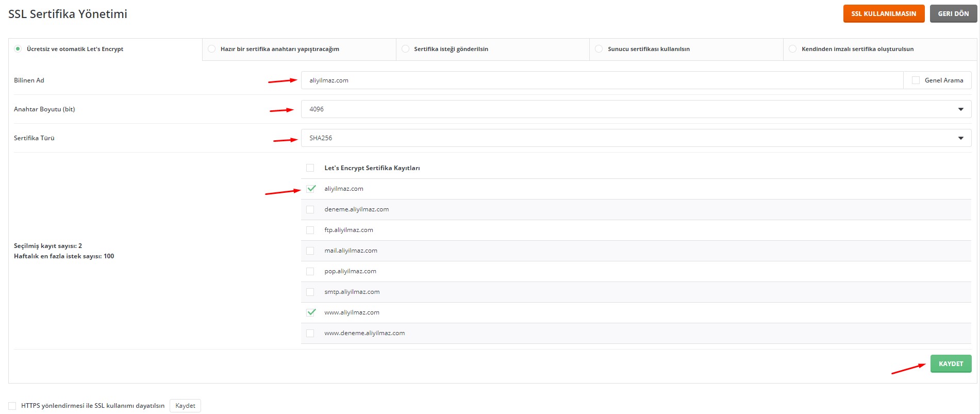Screen dimensions: 980x414
Task: Click the small Kaydet button at bottom
Action: click(x=185, y=406)
